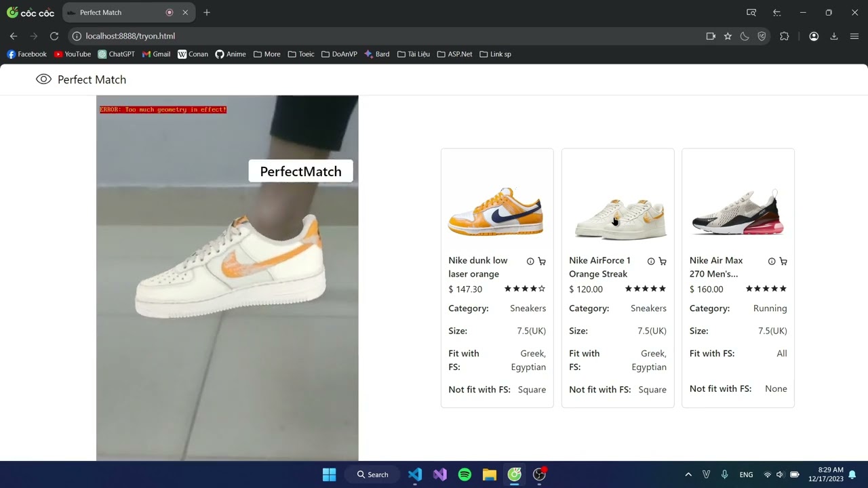Expand the Tài Liệu bookmarks folder
The image size is (868, 488).
pos(414,54)
